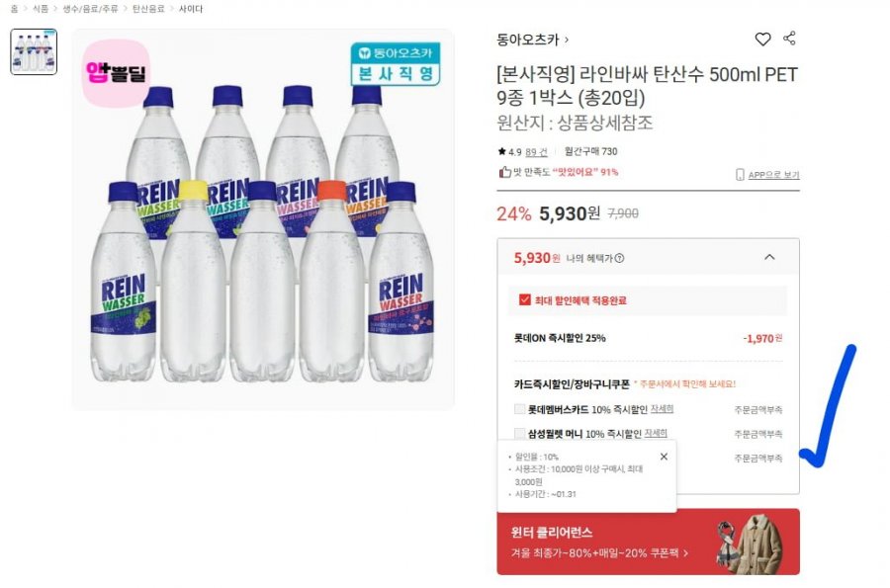
Task: Click the thumbs-up taste satisfaction icon
Action: (x=504, y=172)
